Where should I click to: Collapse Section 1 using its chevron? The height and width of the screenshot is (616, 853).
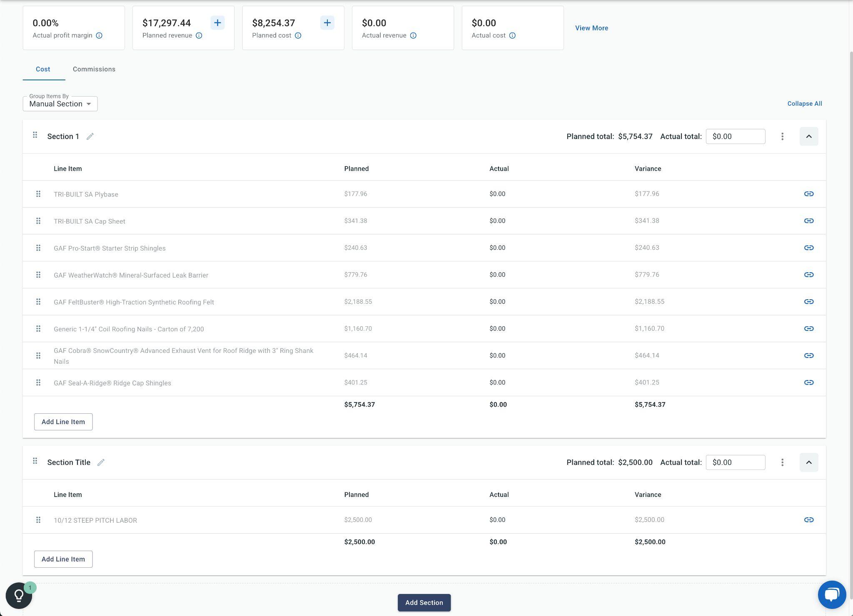coord(808,137)
